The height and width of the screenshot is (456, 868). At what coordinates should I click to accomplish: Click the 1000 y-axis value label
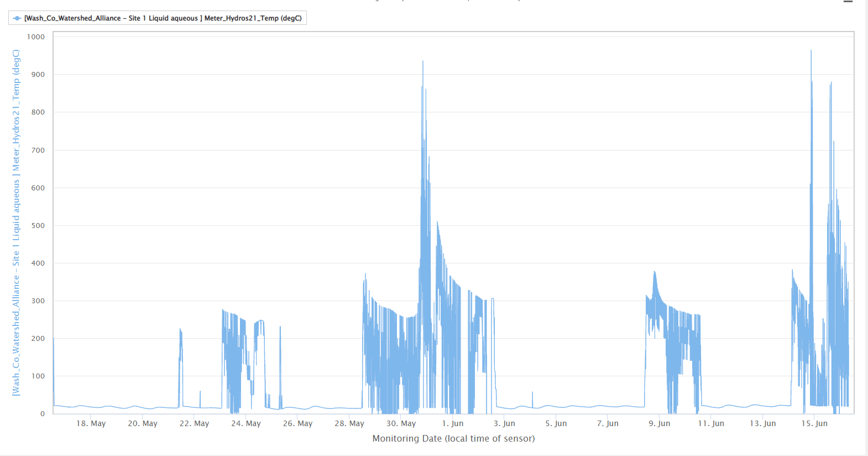coord(36,37)
